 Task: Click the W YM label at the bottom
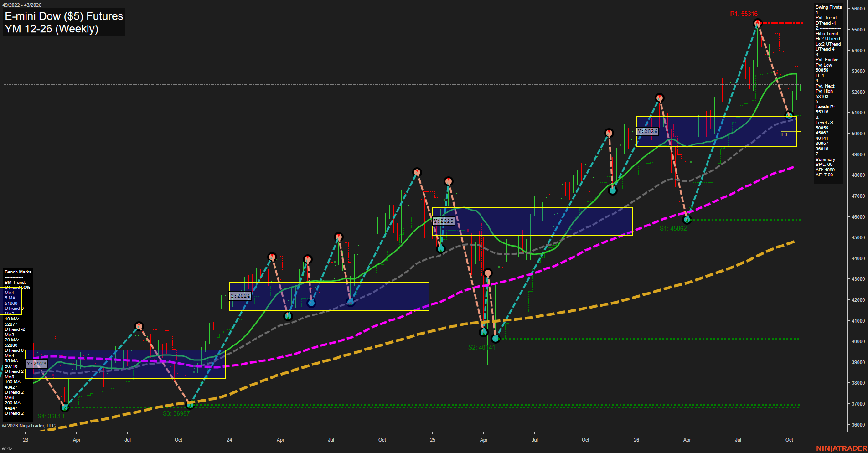tap(7, 449)
